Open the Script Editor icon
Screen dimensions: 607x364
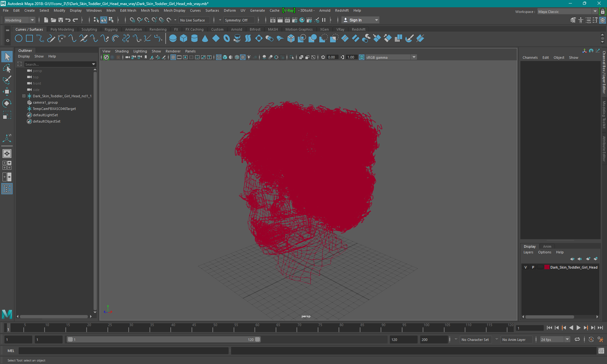click(x=601, y=351)
